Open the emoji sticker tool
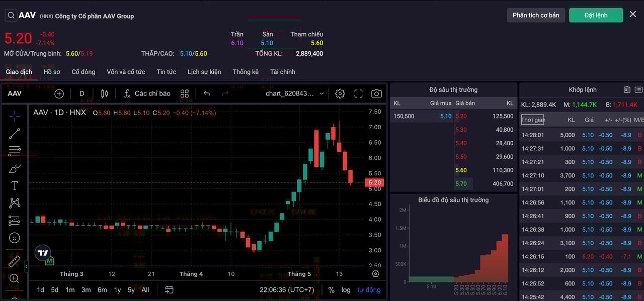Viewport: 644px width, 301px height. pos(15,238)
